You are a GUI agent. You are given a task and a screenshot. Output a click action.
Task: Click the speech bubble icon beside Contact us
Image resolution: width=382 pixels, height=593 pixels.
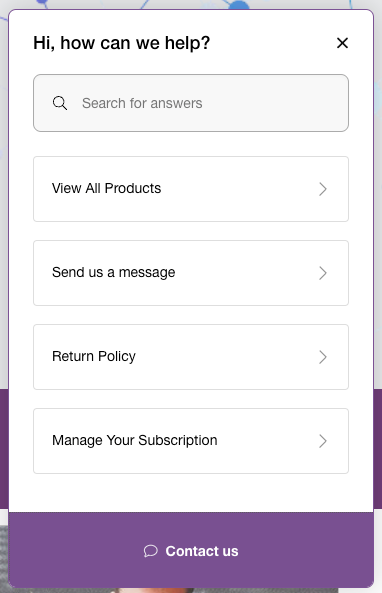[151, 551]
